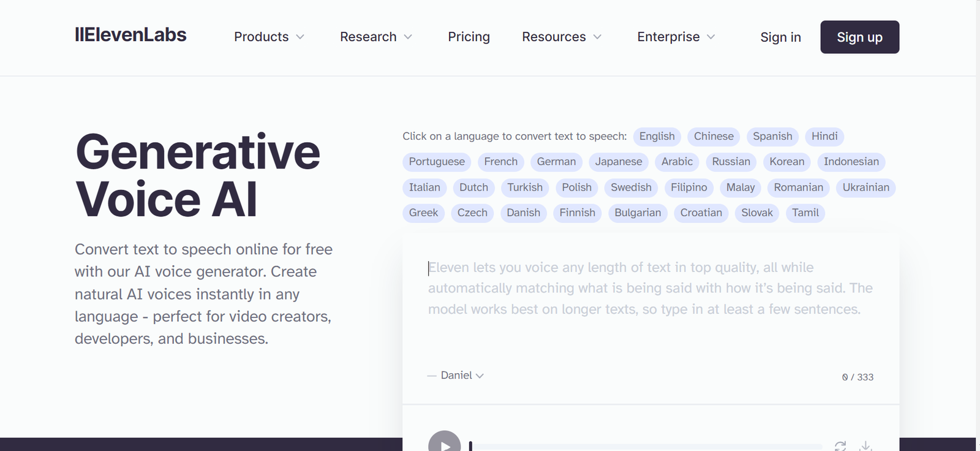The image size is (980, 451).
Task: Choose French as speech language
Action: (x=500, y=162)
